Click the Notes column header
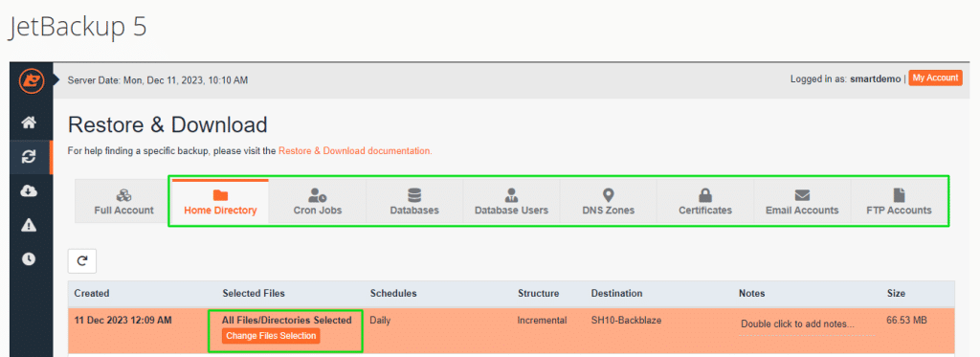980x357 pixels. tap(752, 293)
